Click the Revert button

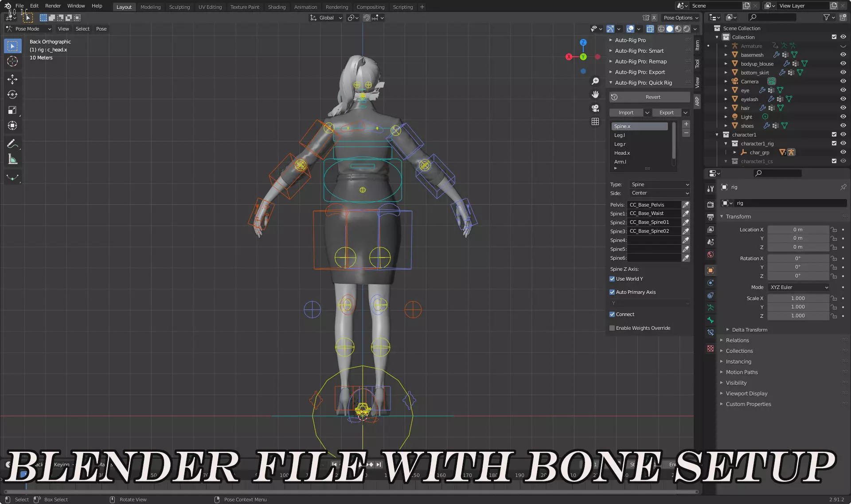650,97
